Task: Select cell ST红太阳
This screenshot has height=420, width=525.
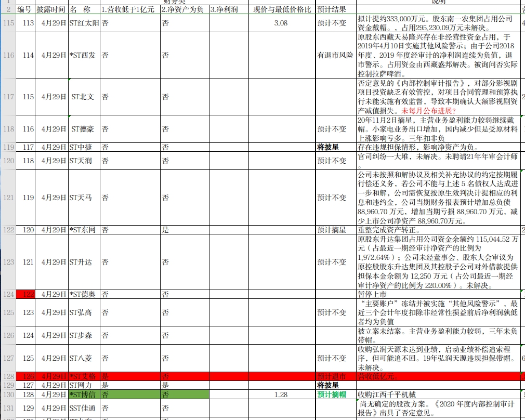Action: coord(84,23)
